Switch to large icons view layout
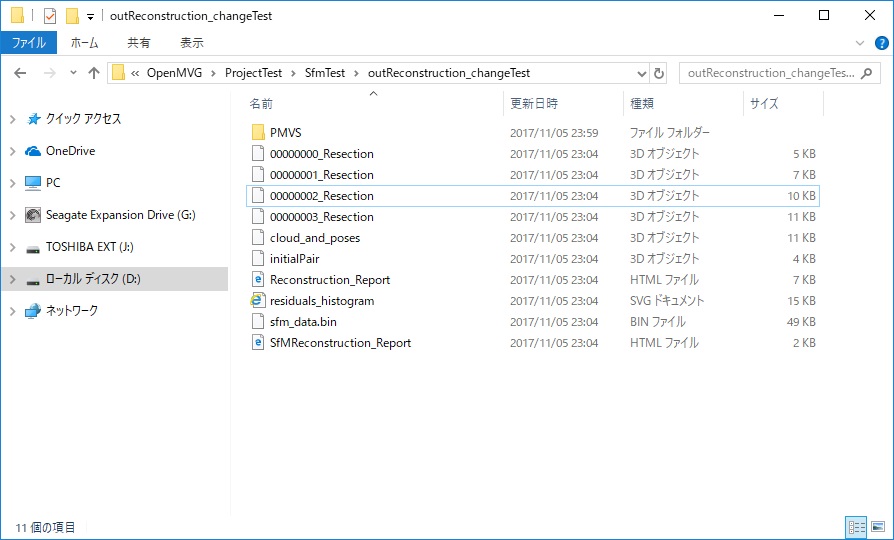The height and width of the screenshot is (540, 894). [878, 527]
